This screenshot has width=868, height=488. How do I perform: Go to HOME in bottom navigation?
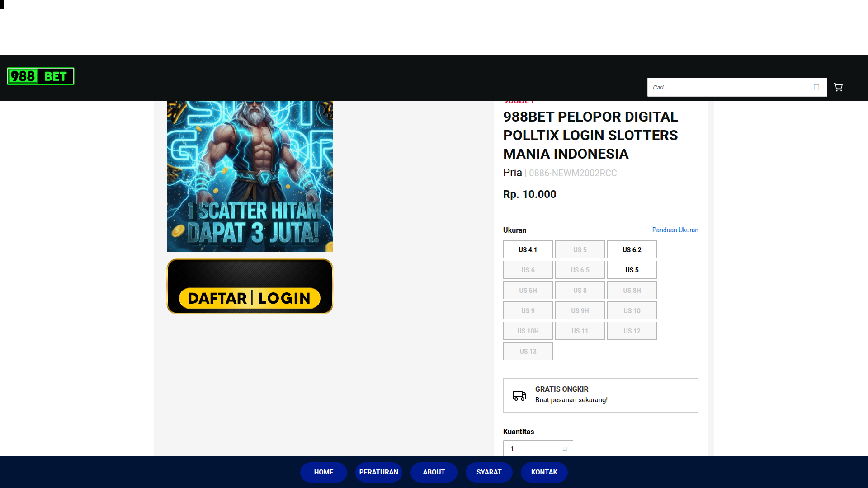(324, 472)
